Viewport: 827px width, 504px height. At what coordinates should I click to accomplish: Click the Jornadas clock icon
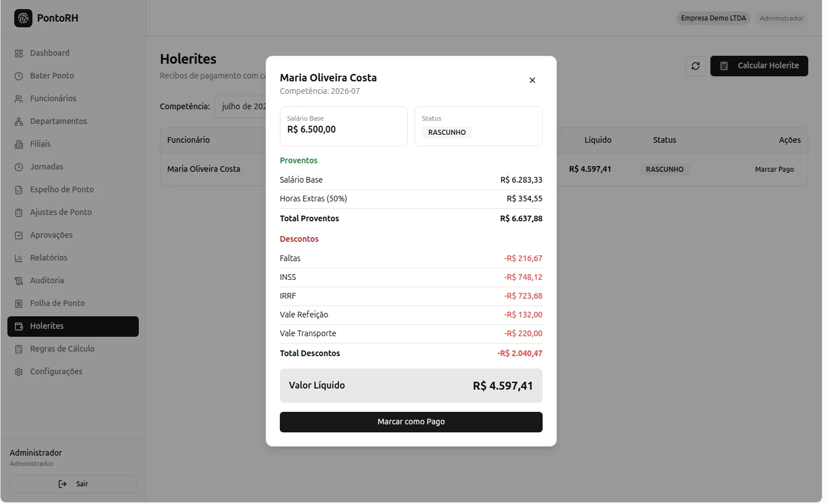(19, 167)
